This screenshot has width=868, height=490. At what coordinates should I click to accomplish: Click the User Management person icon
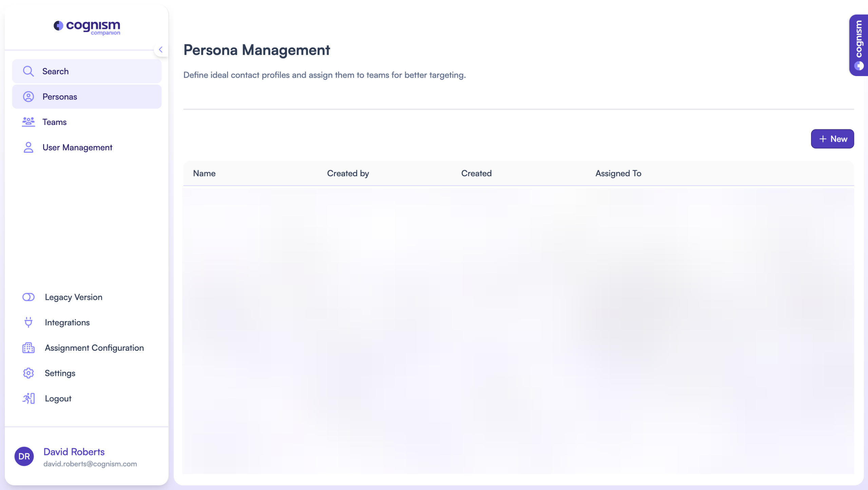point(28,147)
